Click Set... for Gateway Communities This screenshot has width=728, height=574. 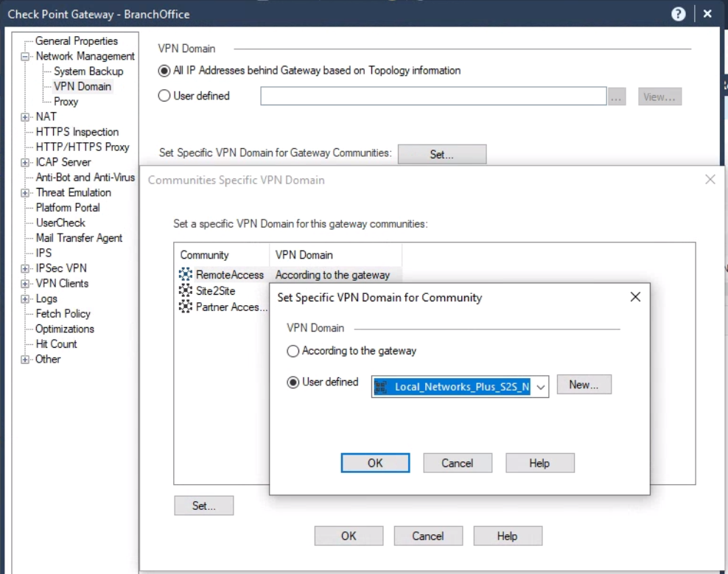click(442, 154)
